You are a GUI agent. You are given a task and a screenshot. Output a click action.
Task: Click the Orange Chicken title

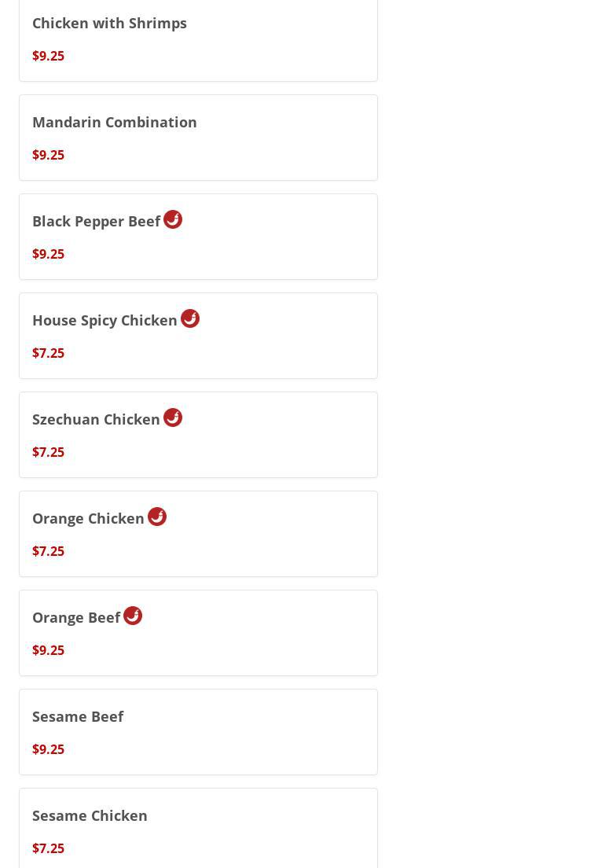(88, 518)
